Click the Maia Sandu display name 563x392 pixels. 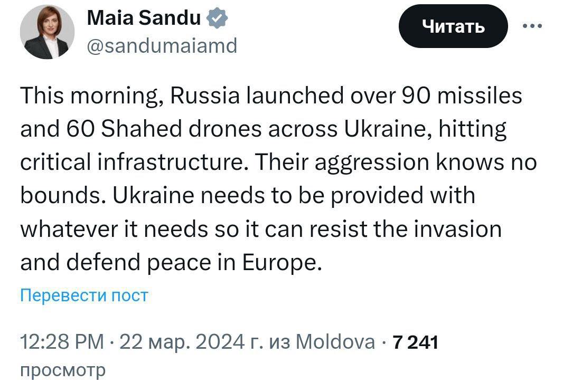[144, 18]
